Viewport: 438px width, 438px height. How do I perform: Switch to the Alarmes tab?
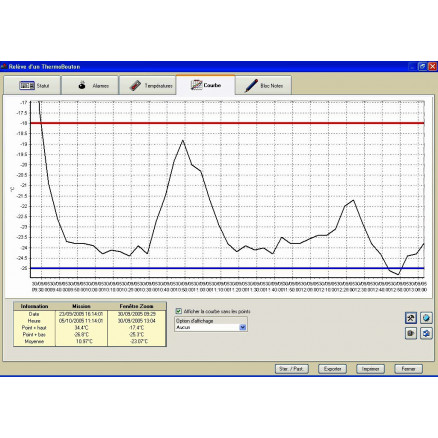90,85
